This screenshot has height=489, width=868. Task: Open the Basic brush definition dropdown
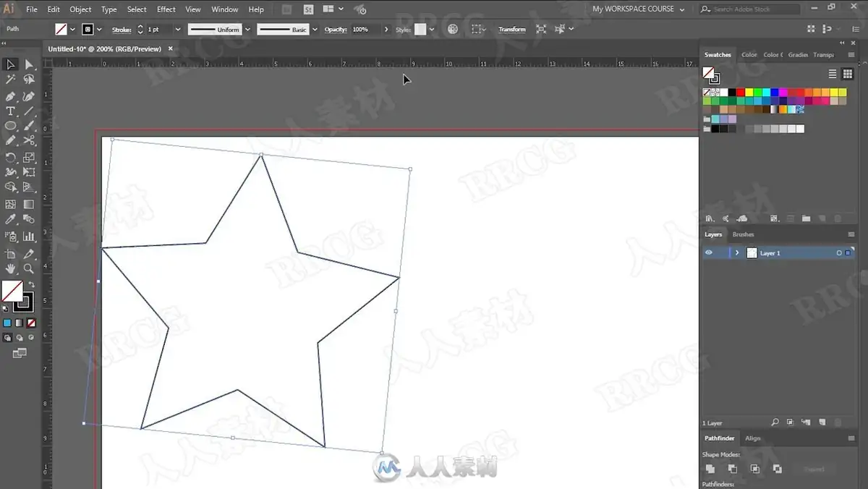(315, 30)
